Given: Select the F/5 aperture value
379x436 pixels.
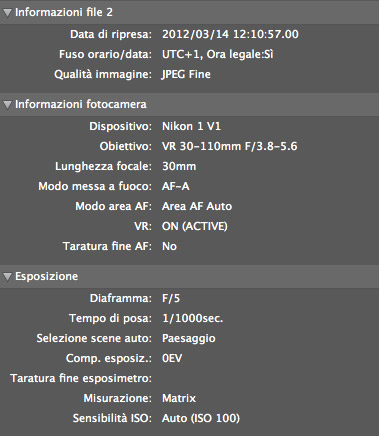Looking at the screenshot, I should point(171,298).
